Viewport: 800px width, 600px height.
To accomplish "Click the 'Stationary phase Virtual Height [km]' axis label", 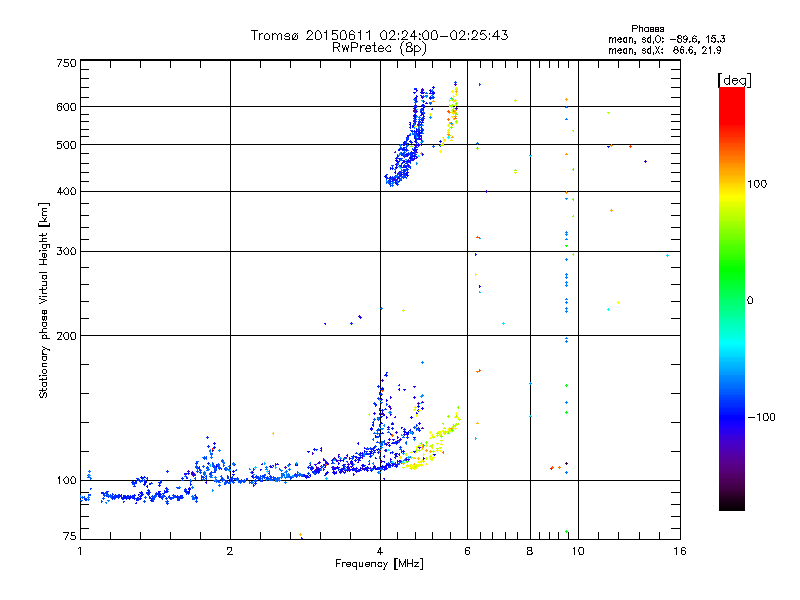I will click(44, 300).
